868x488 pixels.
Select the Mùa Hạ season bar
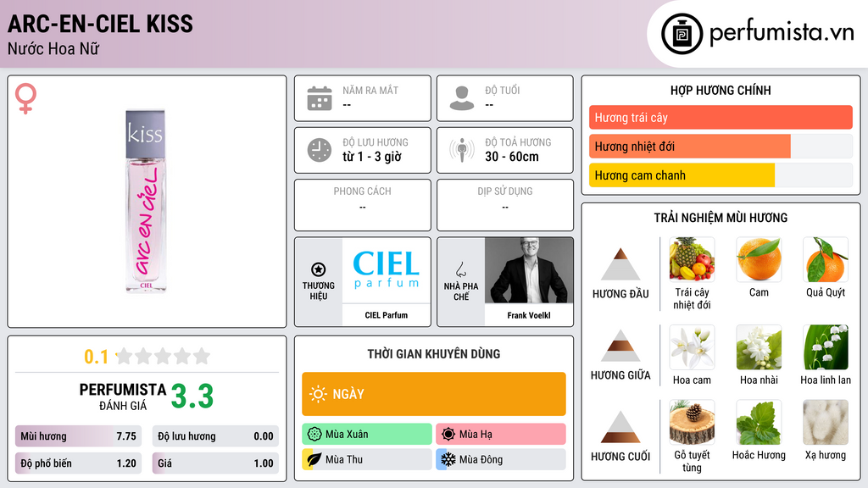tap(500, 435)
